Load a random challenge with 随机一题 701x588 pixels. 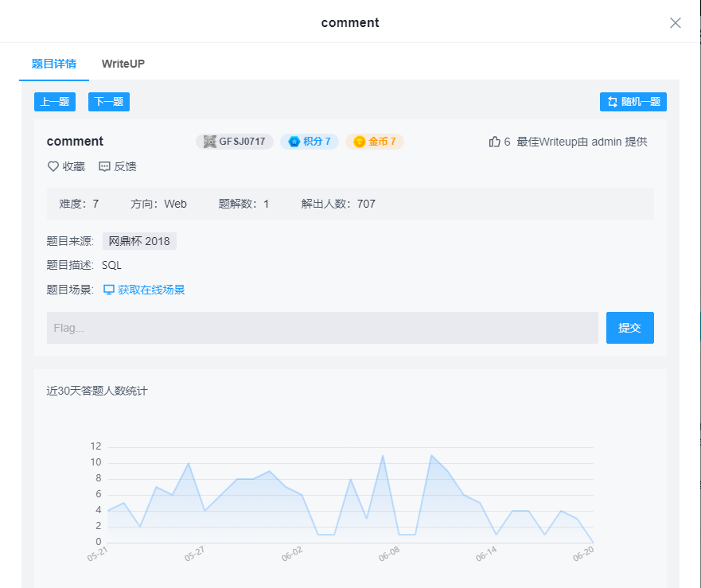tap(633, 102)
